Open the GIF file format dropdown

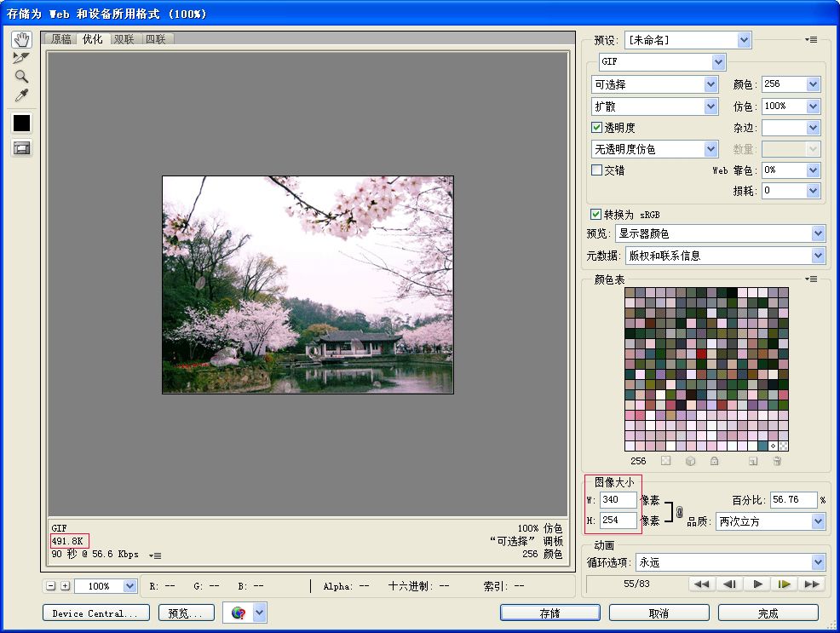click(x=718, y=62)
